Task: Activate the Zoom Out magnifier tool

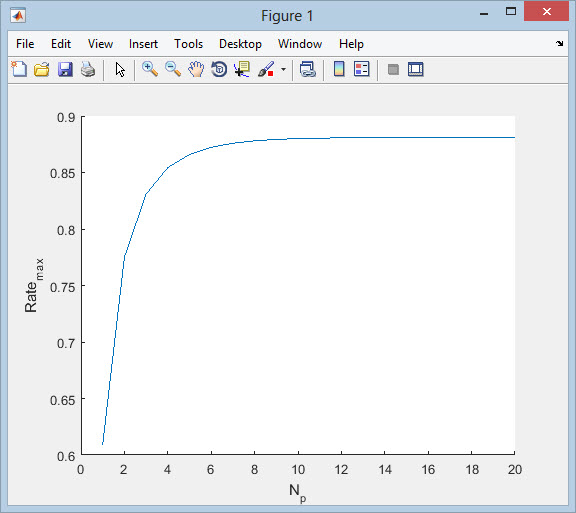Action: pos(173,69)
